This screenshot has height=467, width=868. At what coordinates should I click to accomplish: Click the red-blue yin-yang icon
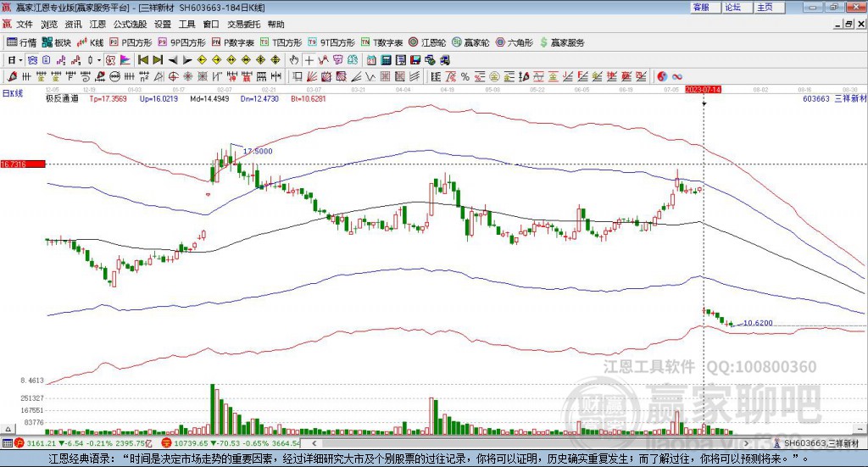pos(662,77)
